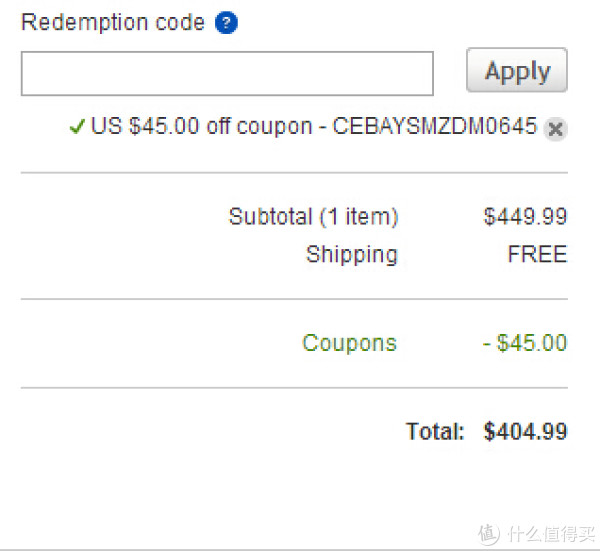Open the Redemption code help icon

coord(226,23)
